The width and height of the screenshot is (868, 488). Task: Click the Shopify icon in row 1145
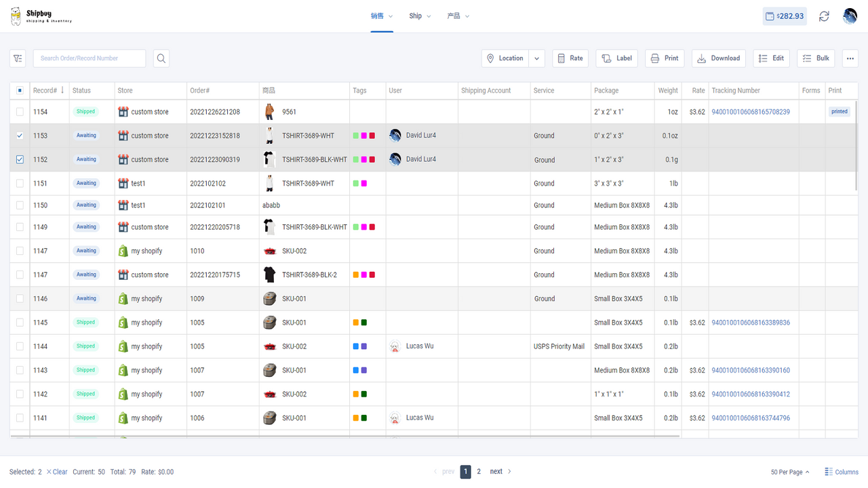pyautogui.click(x=123, y=323)
